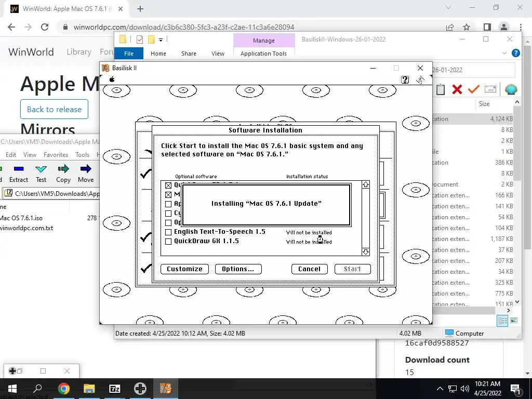Open the WinWorld Library link
The width and height of the screenshot is (532, 399).
79,51
